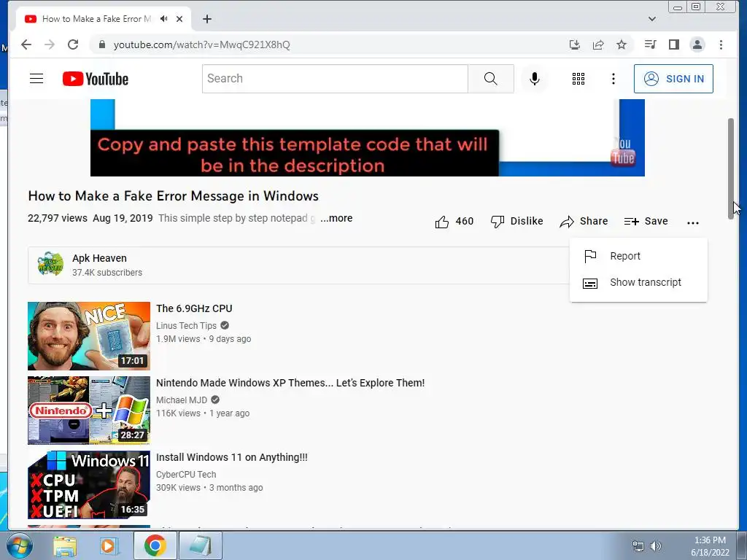The image size is (747, 560).
Task: Choose Show transcript in the menu
Action: click(638, 282)
